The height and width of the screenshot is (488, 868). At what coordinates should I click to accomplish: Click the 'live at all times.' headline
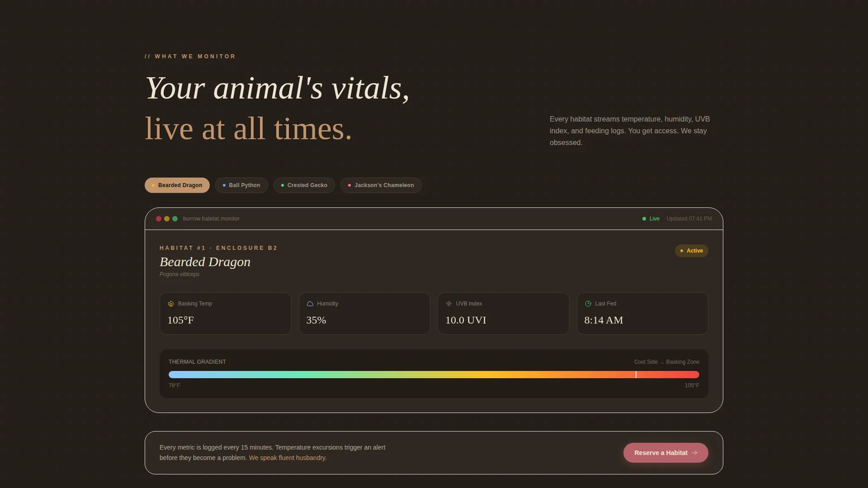[248, 129]
